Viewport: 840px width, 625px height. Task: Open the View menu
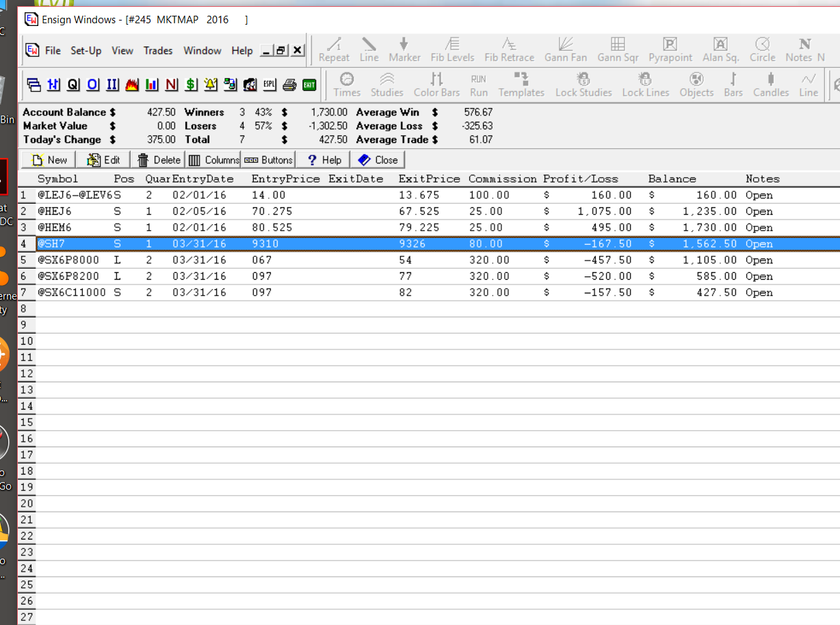click(x=122, y=51)
